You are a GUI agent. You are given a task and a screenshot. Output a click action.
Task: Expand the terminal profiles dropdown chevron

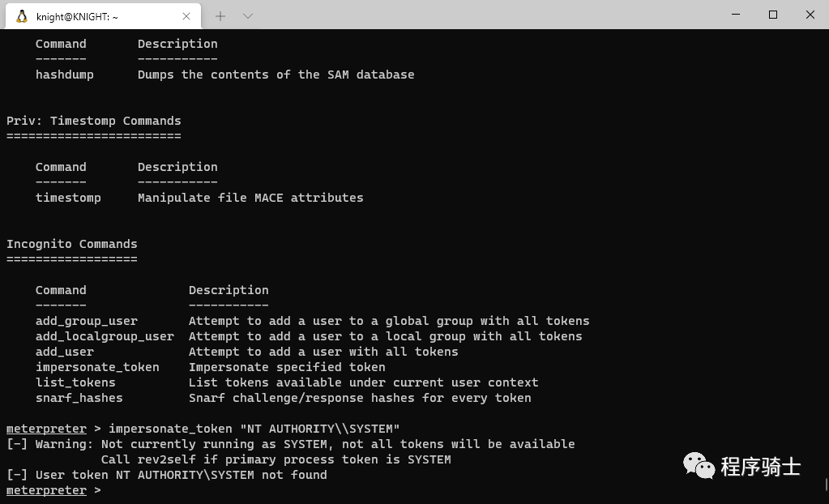pyautogui.click(x=248, y=15)
